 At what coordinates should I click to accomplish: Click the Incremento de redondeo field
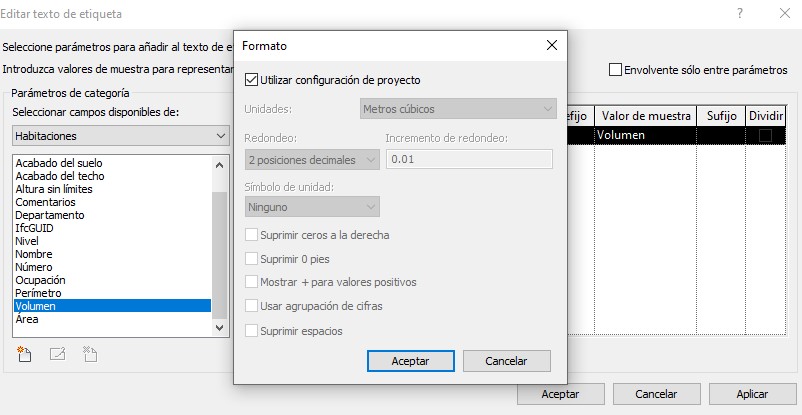click(x=469, y=159)
